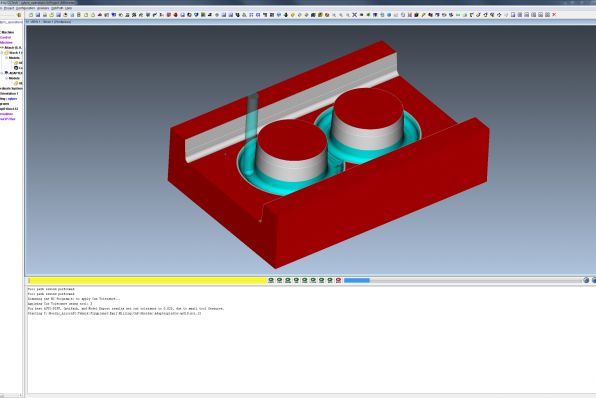Viewport: 596px width, 398px height.
Task: Click the first icon right of the toolbar's left handle
Action: pos(31,15)
